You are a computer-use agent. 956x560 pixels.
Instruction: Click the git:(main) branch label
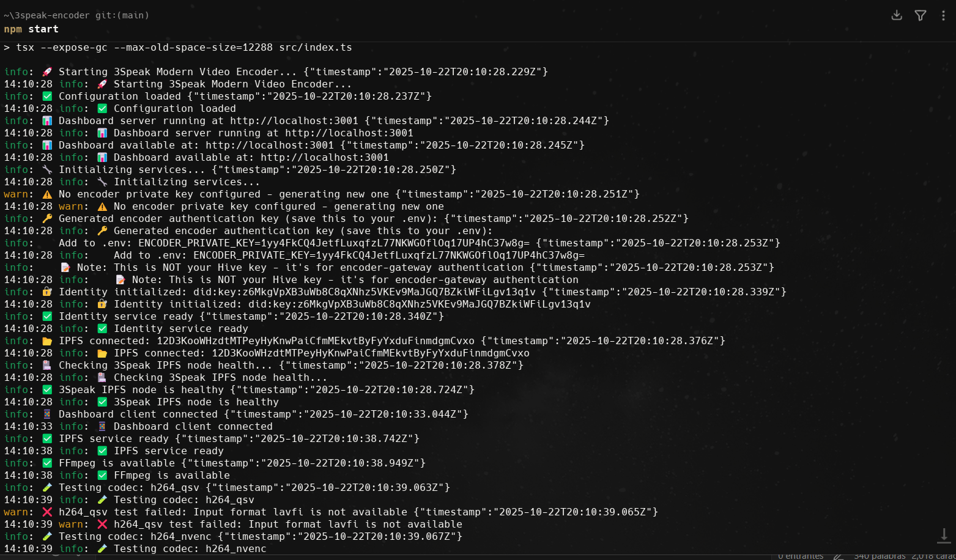(122, 15)
